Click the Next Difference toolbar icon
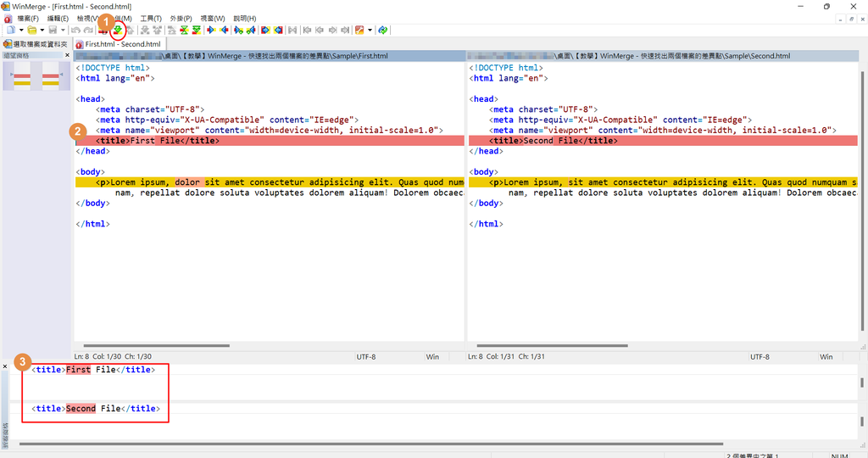The width and height of the screenshot is (868, 458). [117, 31]
